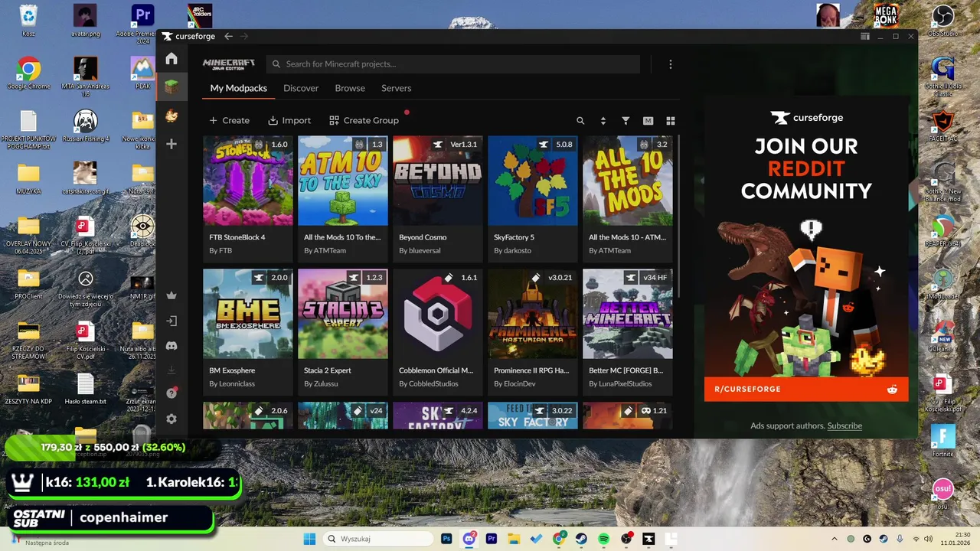Viewport: 980px width, 551px height.
Task: Open FTB StoneBlock 4 modpack thumbnail
Action: tap(248, 181)
